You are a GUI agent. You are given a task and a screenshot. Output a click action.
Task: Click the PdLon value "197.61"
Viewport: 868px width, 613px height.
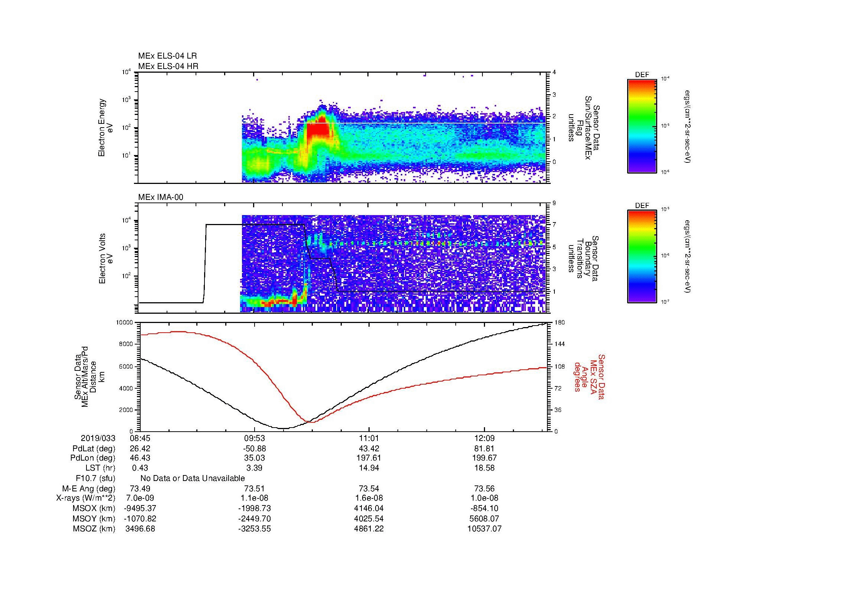[x=369, y=458]
